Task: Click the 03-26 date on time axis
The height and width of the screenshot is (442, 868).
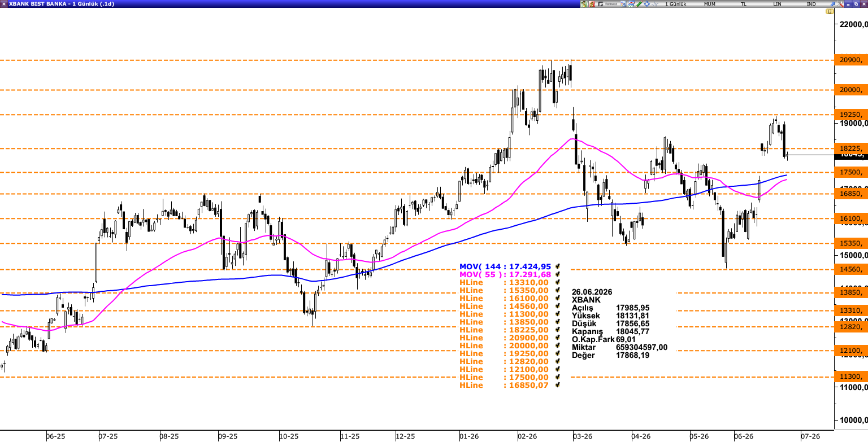Action: tap(582, 436)
